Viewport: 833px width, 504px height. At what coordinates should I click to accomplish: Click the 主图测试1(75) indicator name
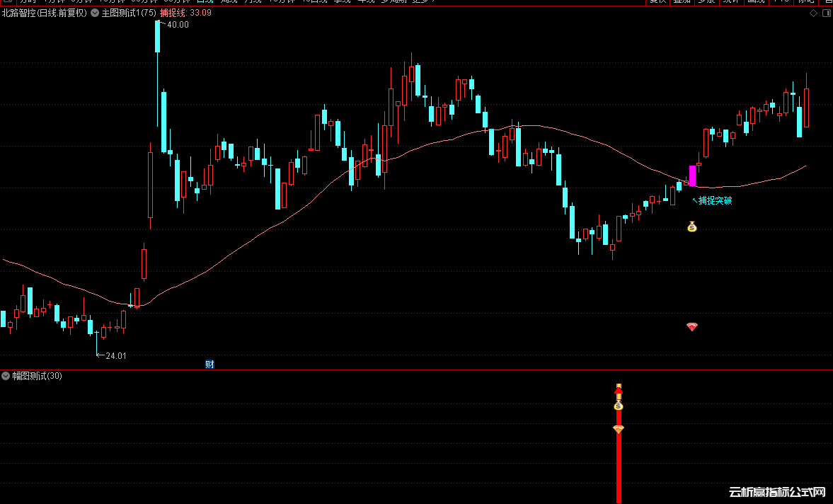click(x=129, y=13)
